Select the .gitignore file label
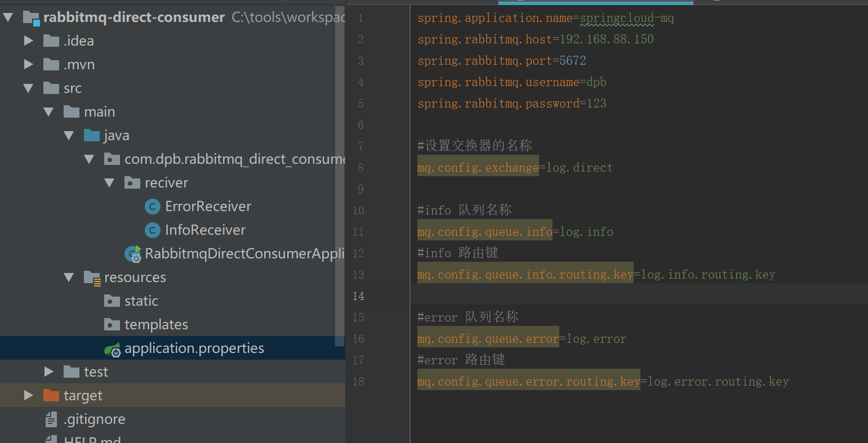The height and width of the screenshot is (443, 868). [95, 419]
